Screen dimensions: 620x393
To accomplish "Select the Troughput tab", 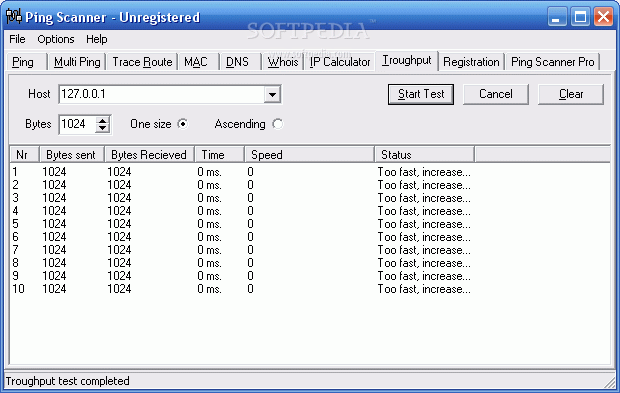I will pos(406,60).
